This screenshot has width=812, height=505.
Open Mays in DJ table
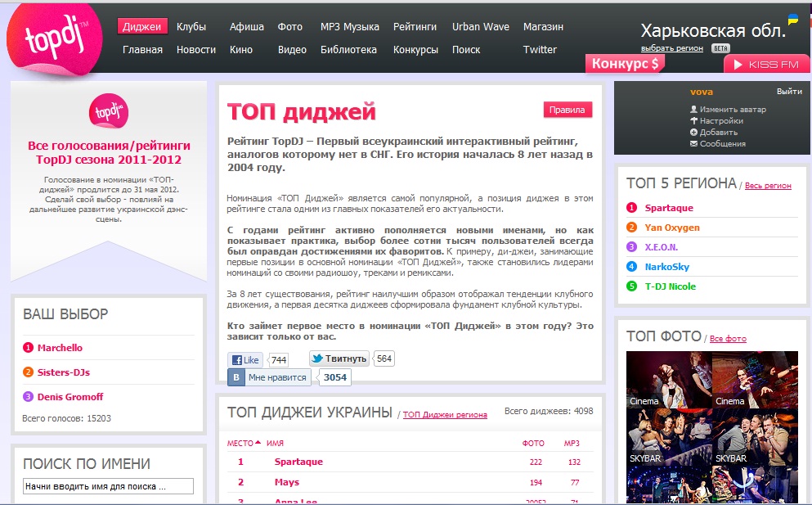[x=287, y=482]
